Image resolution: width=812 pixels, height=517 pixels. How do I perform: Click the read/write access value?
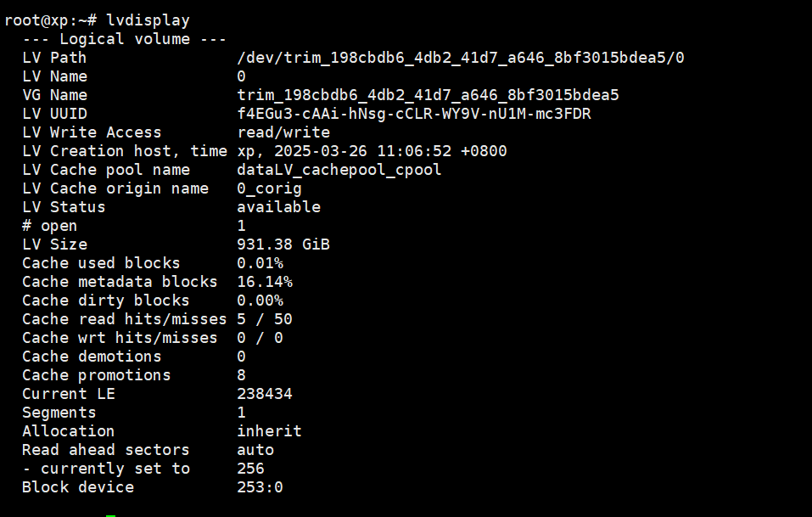coord(283,132)
